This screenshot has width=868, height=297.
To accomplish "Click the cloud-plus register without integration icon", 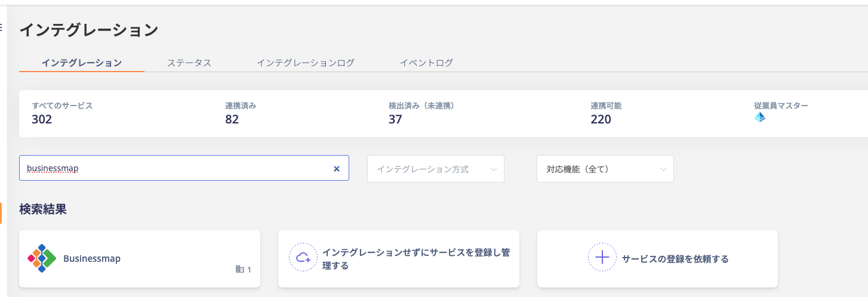I will (x=303, y=258).
